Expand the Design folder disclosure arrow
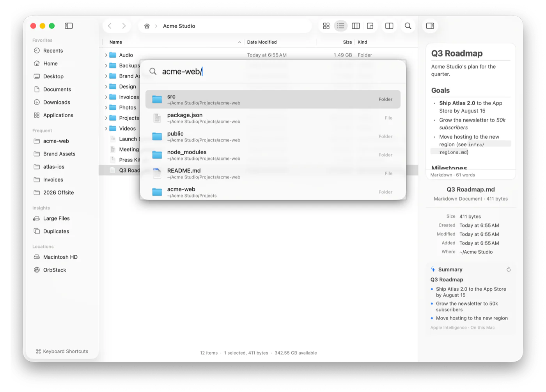 (x=106, y=87)
